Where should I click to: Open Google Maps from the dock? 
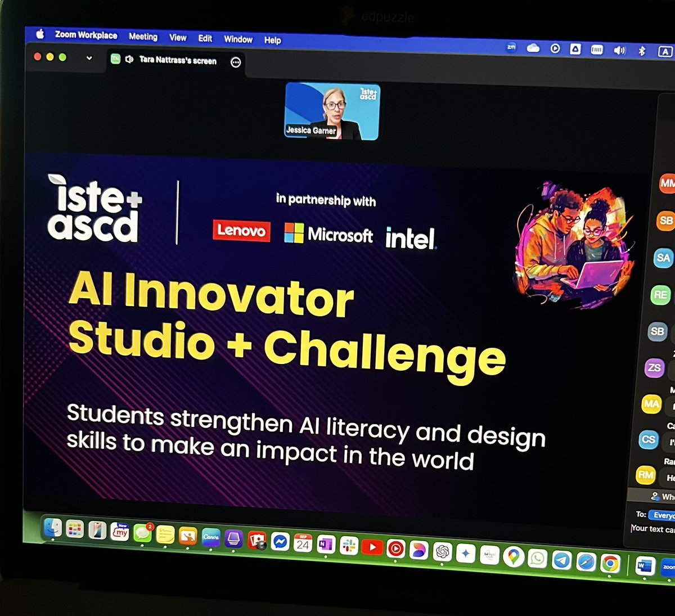coord(514,557)
